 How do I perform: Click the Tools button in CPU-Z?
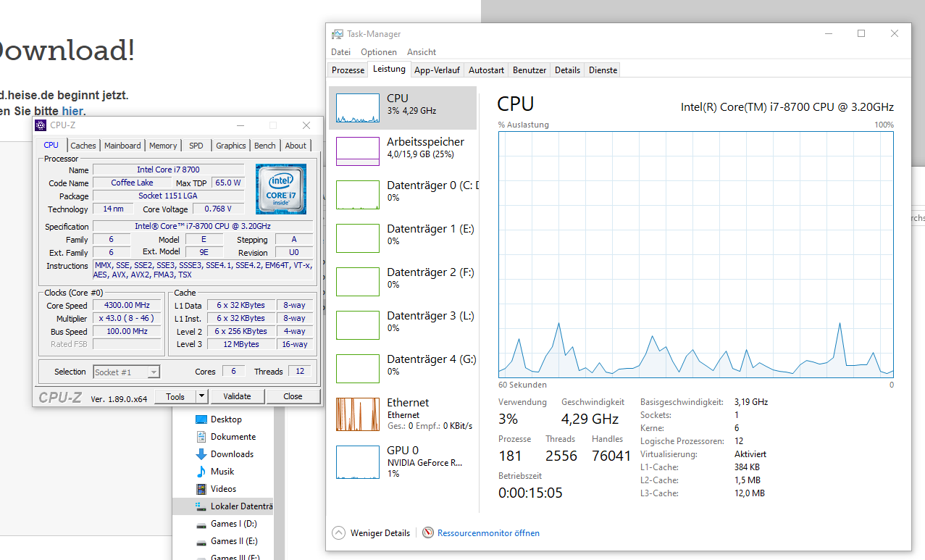point(175,396)
